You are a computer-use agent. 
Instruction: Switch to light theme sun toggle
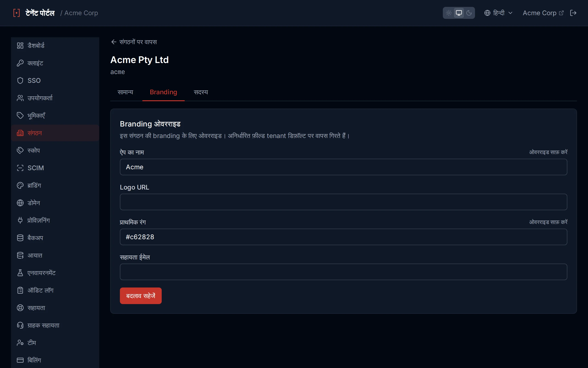(449, 13)
